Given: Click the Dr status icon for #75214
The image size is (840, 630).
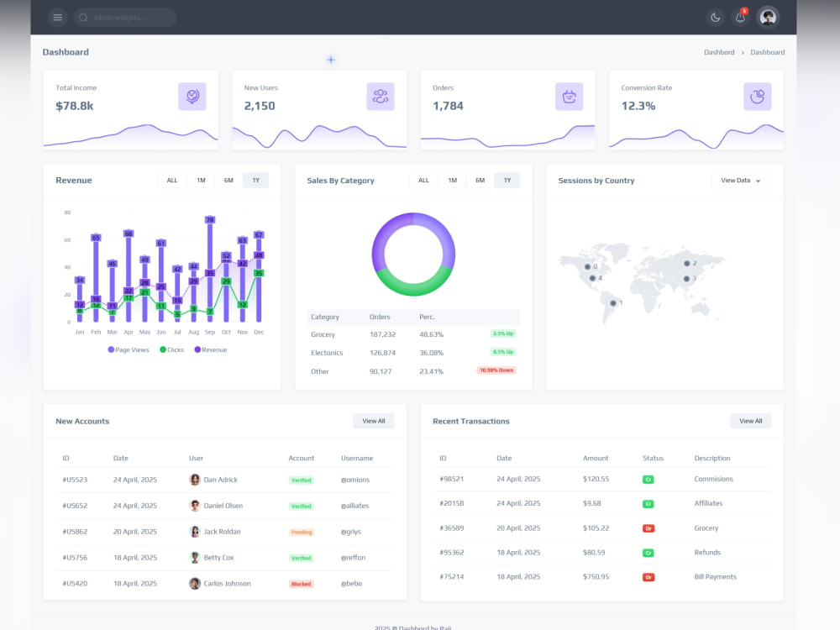Looking at the screenshot, I should coord(648,578).
